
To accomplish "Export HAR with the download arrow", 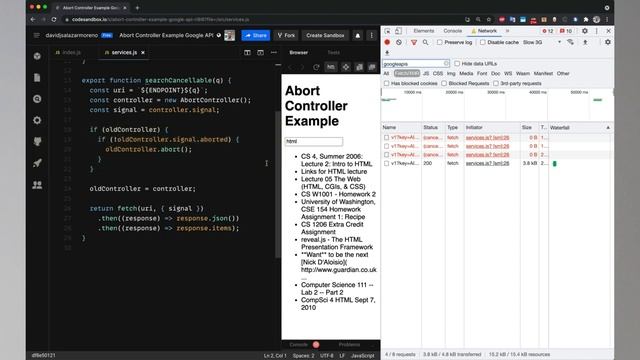I will (x=387, y=53).
